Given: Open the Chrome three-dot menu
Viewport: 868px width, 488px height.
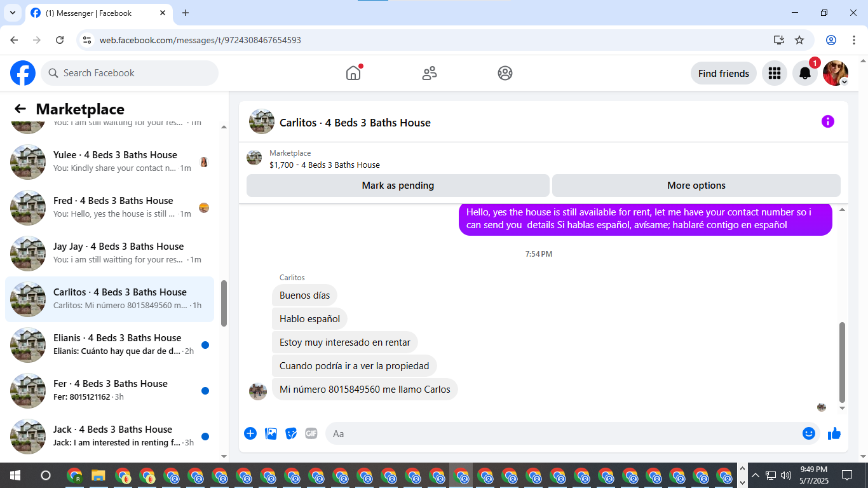Looking at the screenshot, I should tap(853, 40).
